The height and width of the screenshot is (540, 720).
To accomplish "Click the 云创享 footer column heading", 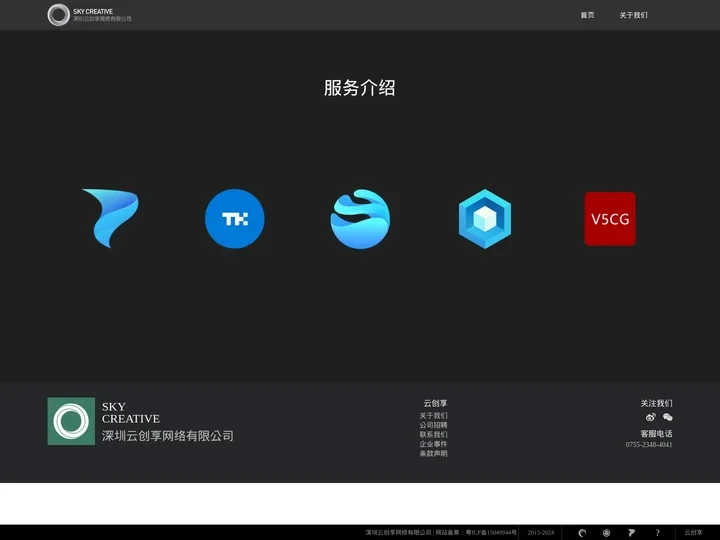I will (x=435, y=403).
